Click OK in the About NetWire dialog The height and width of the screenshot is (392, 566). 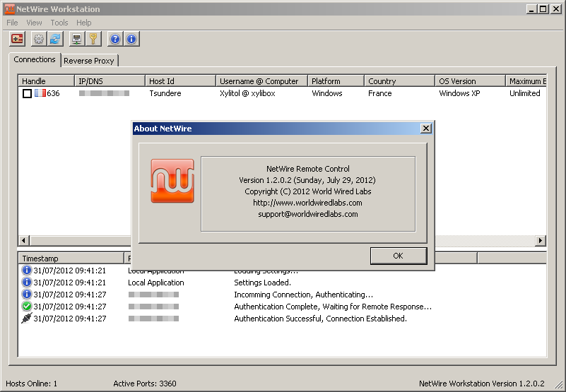pos(398,256)
